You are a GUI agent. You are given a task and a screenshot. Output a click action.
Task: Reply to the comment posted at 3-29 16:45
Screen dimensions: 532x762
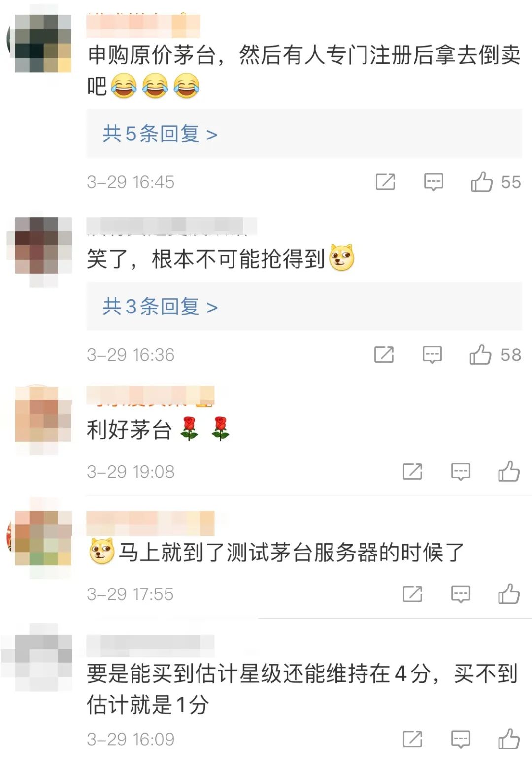(x=433, y=182)
